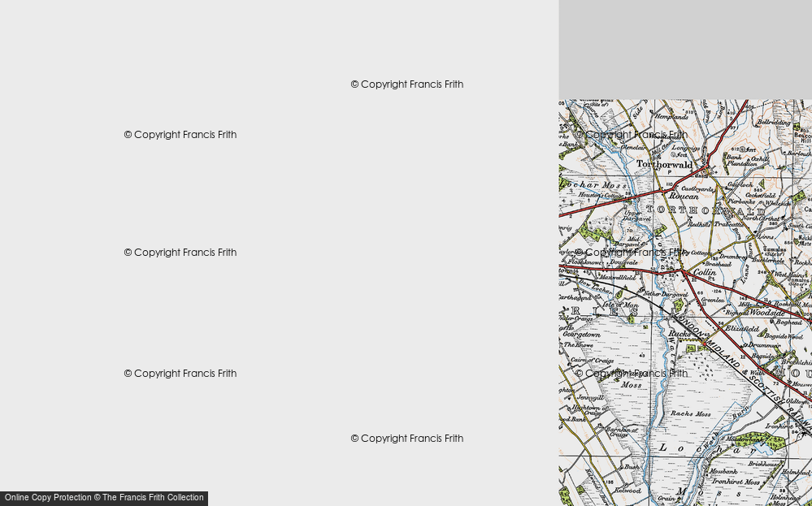The height and width of the screenshot is (506, 812).
Task: Click the Ironhirst Moss label
Action: click(736, 482)
